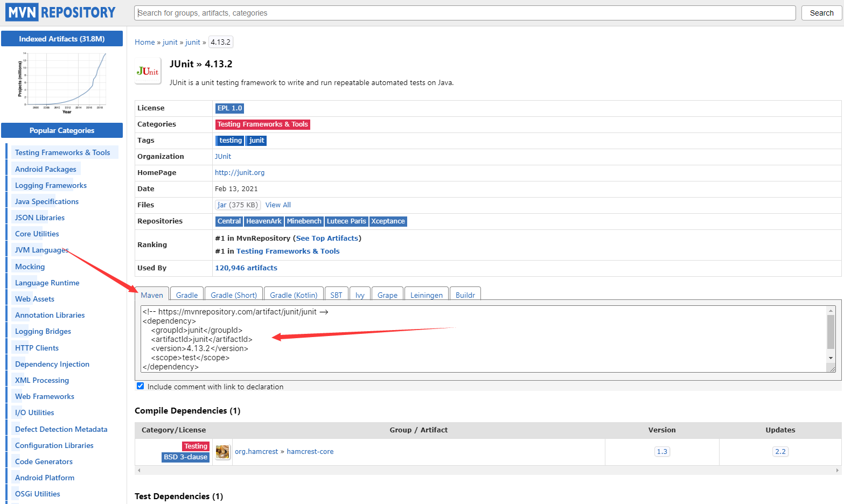Toggle Include comment with link checkbox
The height and width of the screenshot is (504, 844).
pos(141,386)
